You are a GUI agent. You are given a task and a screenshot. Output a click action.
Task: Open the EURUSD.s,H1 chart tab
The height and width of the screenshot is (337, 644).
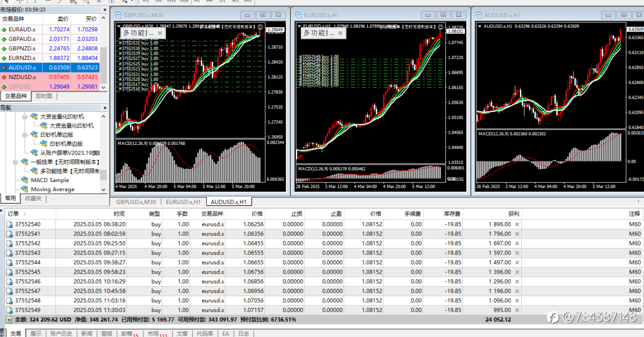coord(183,202)
